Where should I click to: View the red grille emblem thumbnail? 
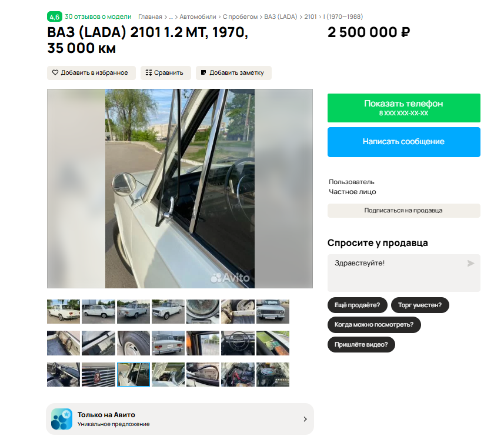tap(98, 374)
